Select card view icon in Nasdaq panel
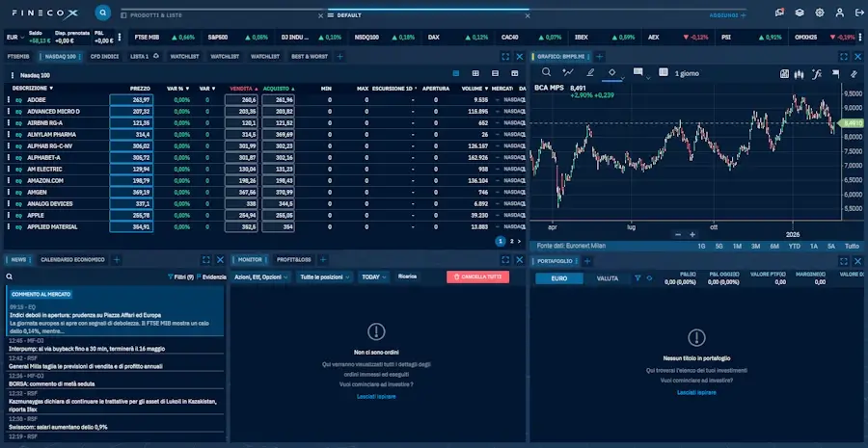Screen dimensions: 868x448 [514, 73]
